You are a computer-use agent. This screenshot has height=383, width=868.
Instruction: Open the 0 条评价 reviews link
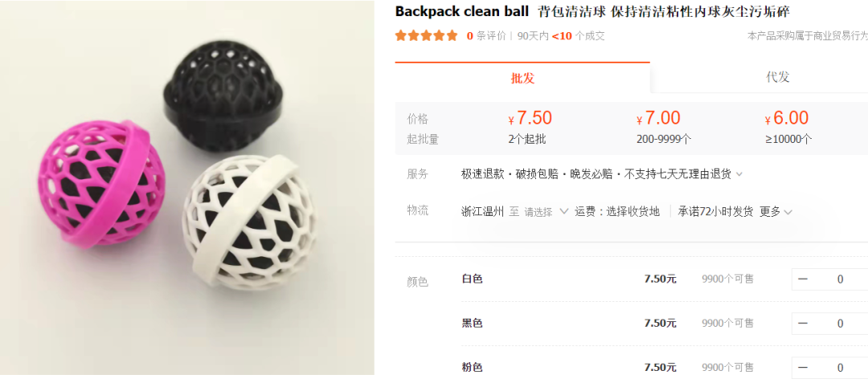click(486, 36)
